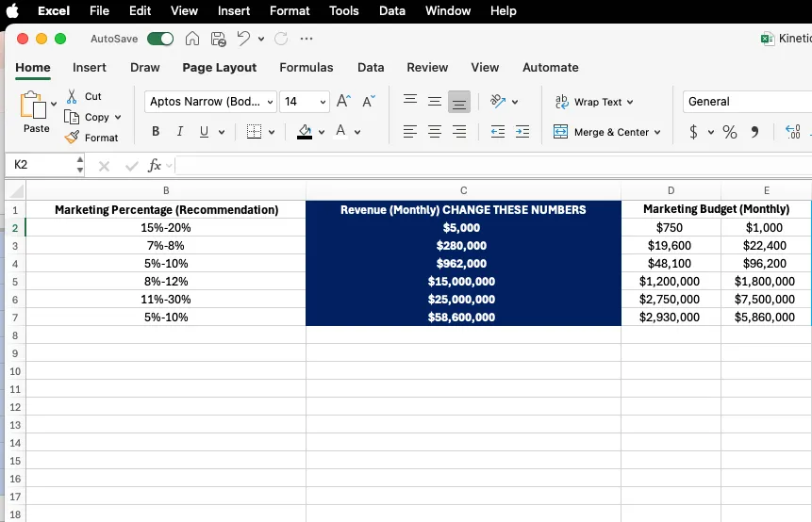Viewport: 812px width, 522px height.
Task: Open the Tools menu in menu bar
Action: point(343,11)
